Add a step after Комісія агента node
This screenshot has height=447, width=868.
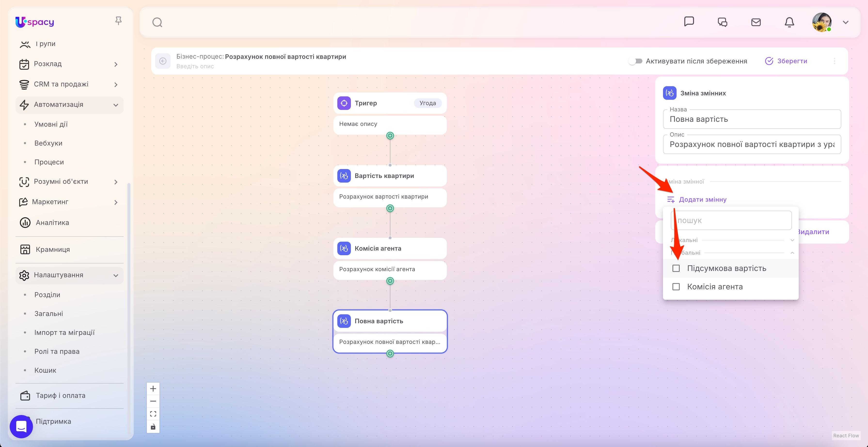[390, 281]
